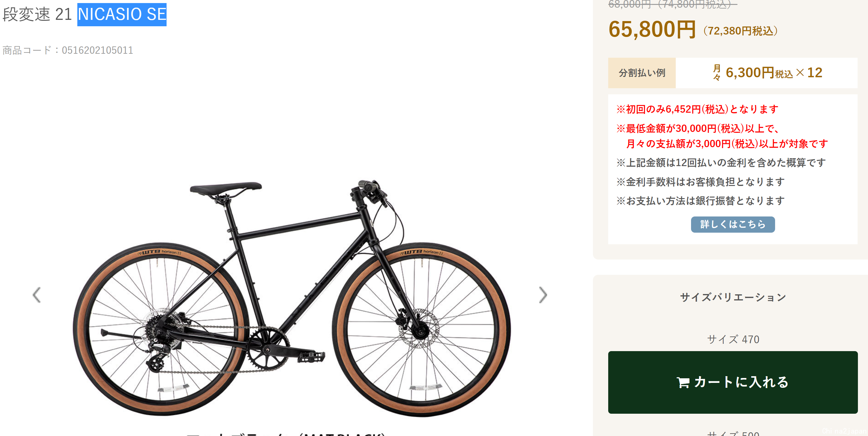Click the サイズ 470 size label
The width and height of the screenshot is (868, 436).
pyautogui.click(x=733, y=339)
